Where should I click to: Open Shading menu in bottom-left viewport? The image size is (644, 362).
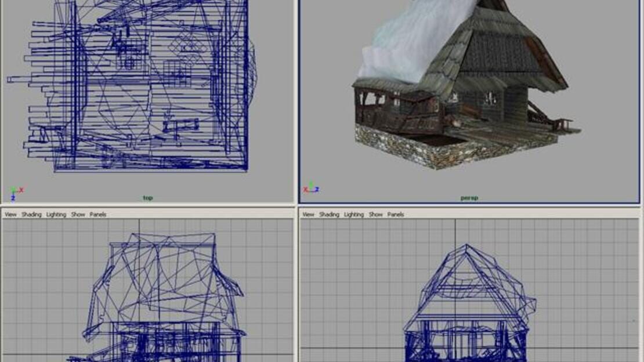click(x=32, y=215)
